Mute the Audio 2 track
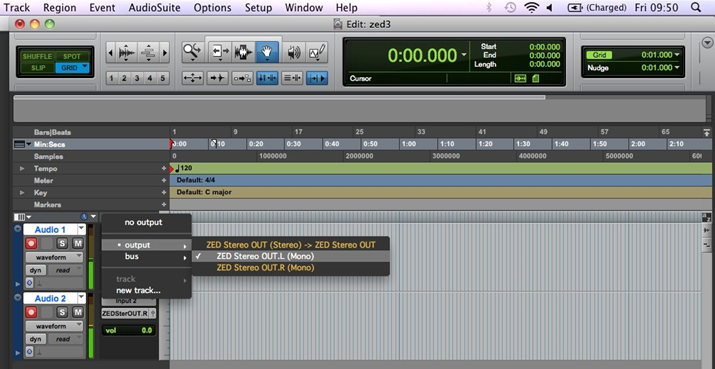The width and height of the screenshot is (715, 369). coord(78,312)
